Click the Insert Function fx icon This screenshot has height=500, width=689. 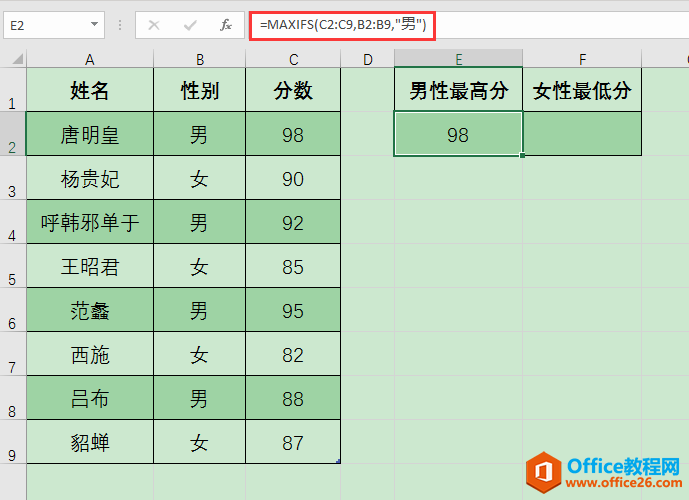(225, 25)
